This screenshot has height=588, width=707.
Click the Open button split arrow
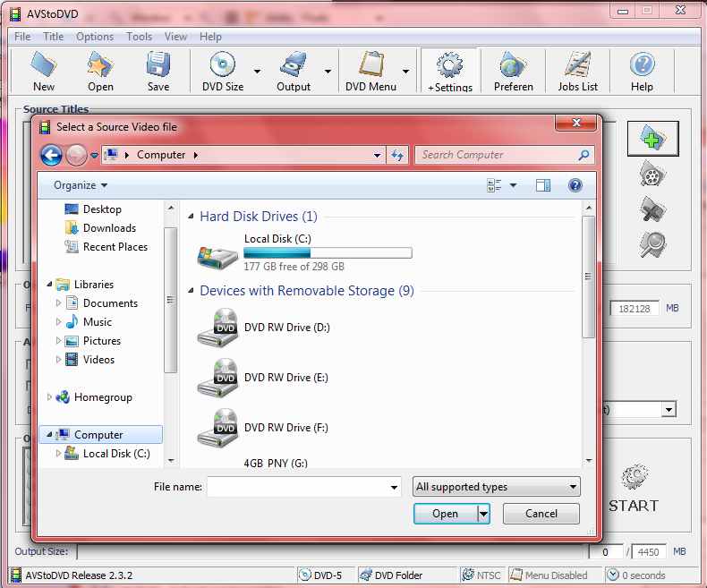pyautogui.click(x=483, y=514)
